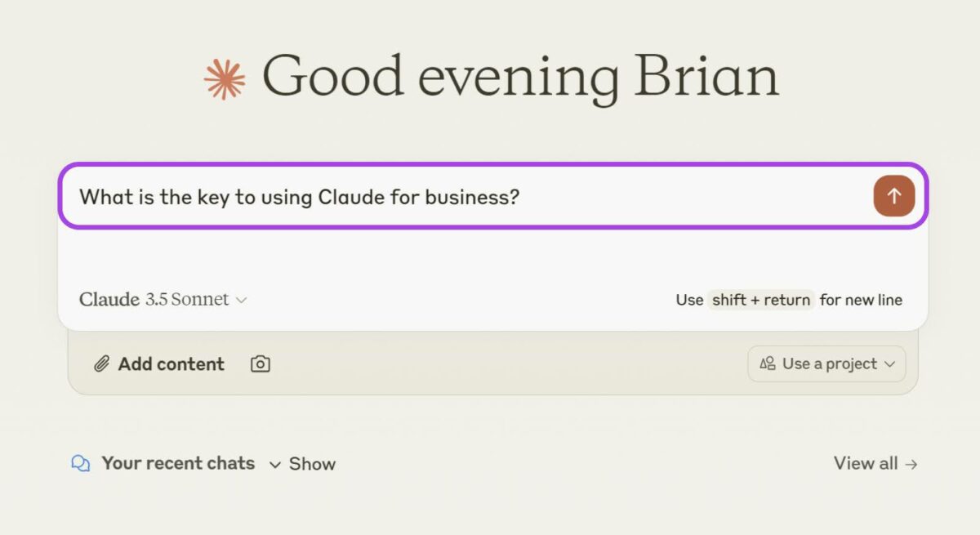
Task: Click the camera screenshot icon
Action: pyautogui.click(x=260, y=364)
